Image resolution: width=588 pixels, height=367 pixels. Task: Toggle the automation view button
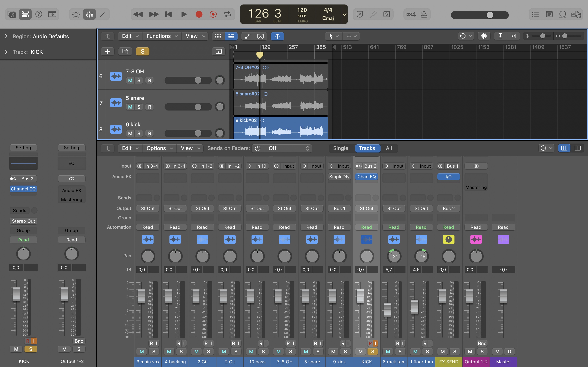(x=247, y=36)
